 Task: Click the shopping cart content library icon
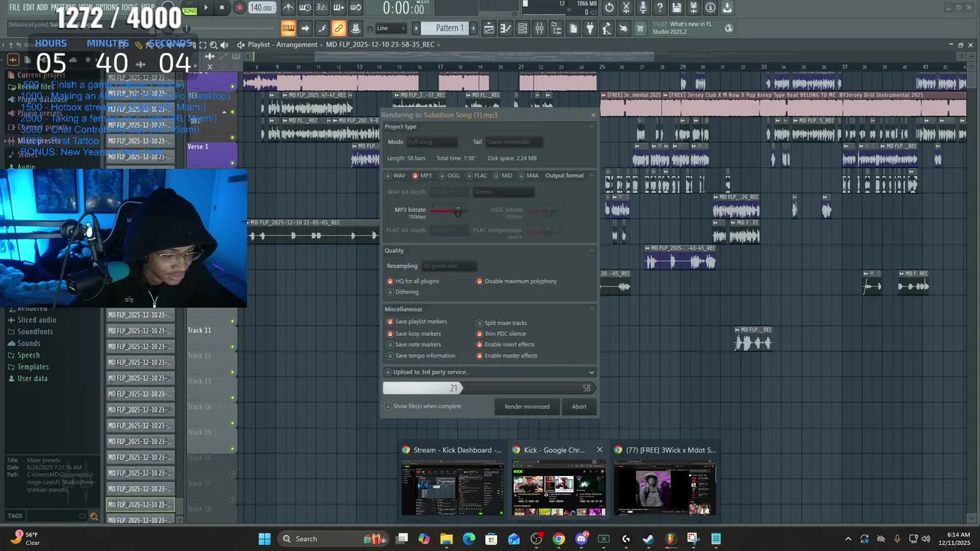tap(640, 28)
